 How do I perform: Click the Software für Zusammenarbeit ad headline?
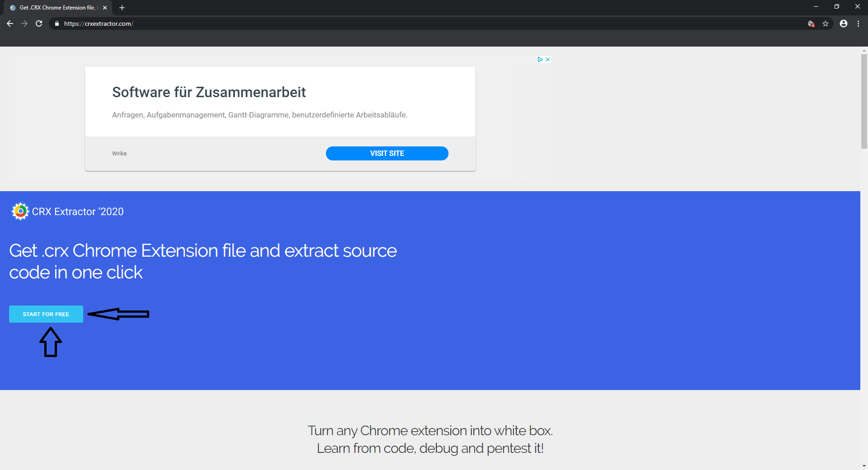(209, 92)
